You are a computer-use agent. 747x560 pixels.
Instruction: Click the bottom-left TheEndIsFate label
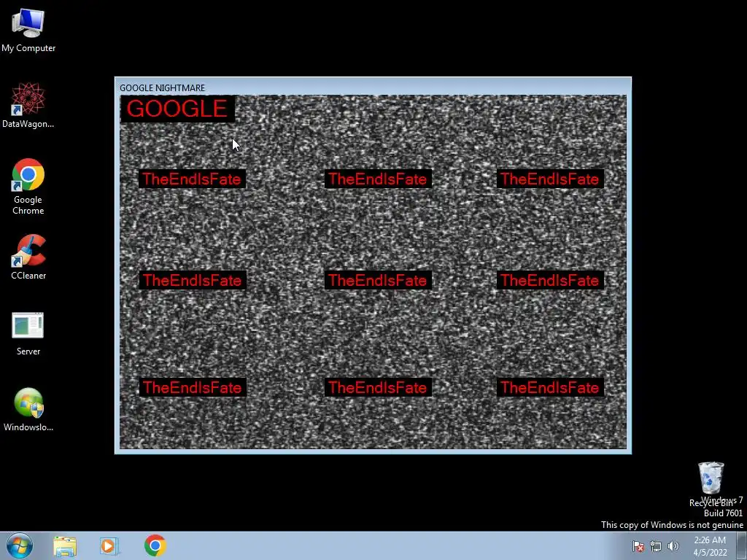coord(192,387)
